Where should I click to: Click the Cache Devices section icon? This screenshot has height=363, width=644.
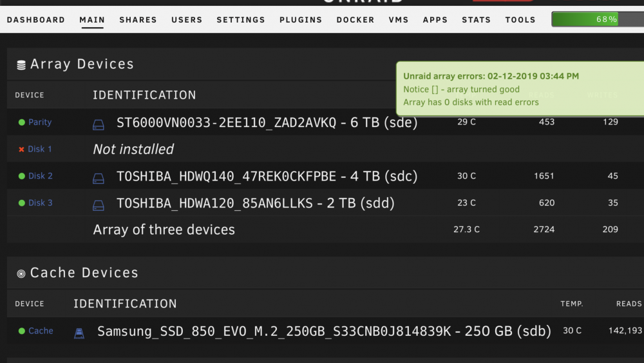pos(21,273)
